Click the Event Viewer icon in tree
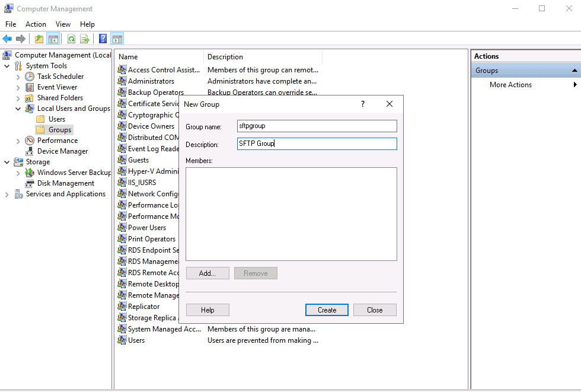The image size is (581, 392). 30,87
